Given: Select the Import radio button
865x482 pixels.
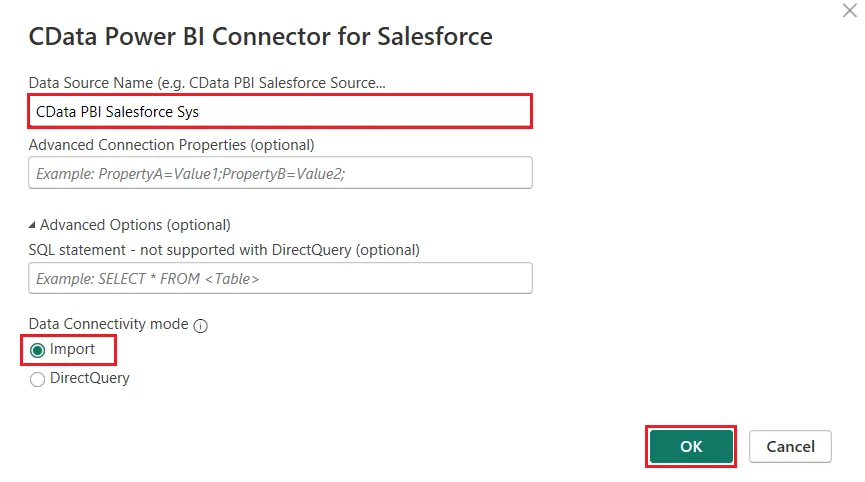Looking at the screenshot, I should pos(38,350).
